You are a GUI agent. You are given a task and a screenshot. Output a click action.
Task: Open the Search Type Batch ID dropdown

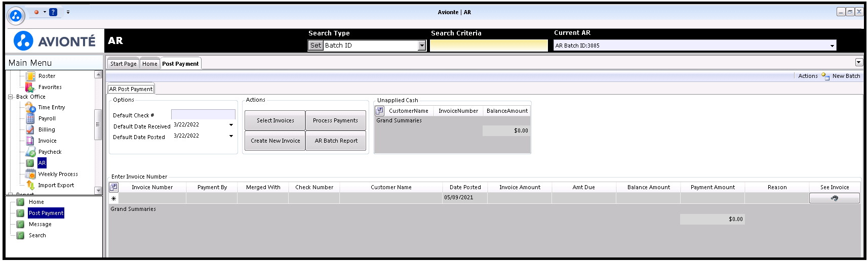coord(422,46)
